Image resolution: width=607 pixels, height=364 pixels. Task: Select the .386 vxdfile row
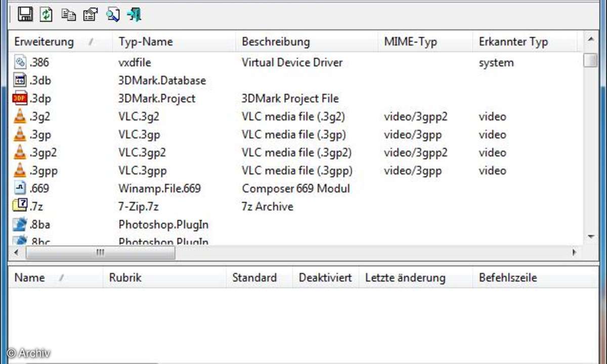(x=295, y=63)
